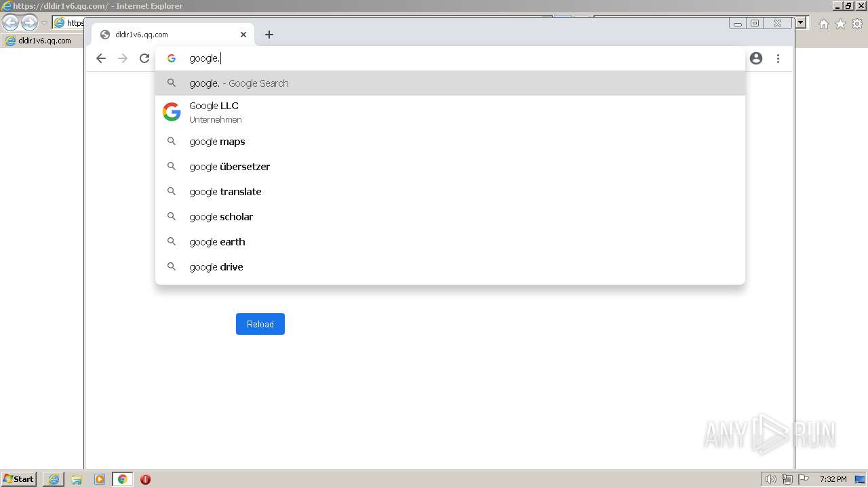The height and width of the screenshot is (488, 868).
Task: Open Chrome's three-dot menu
Action: point(778,58)
